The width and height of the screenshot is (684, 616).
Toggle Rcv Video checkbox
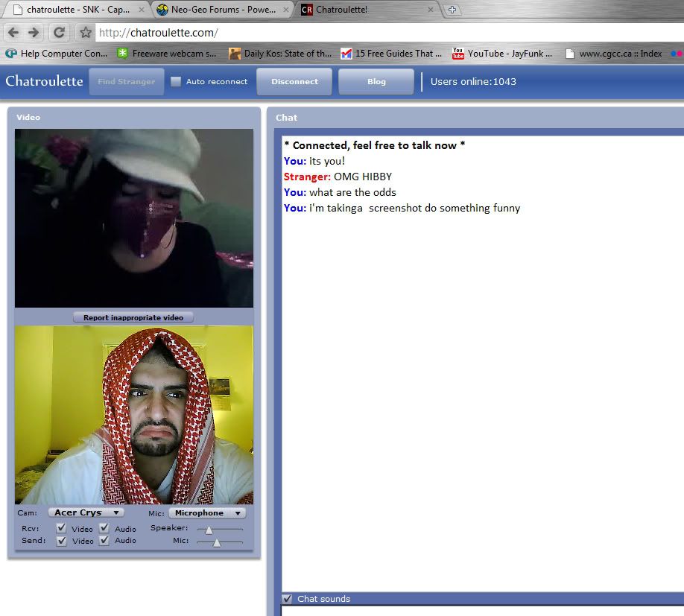(61, 528)
